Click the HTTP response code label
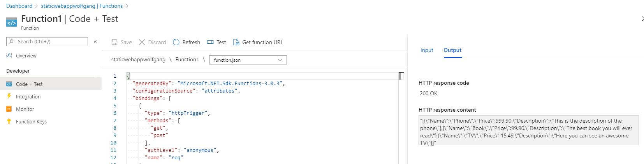This screenshot has height=164, width=644. coord(444,83)
